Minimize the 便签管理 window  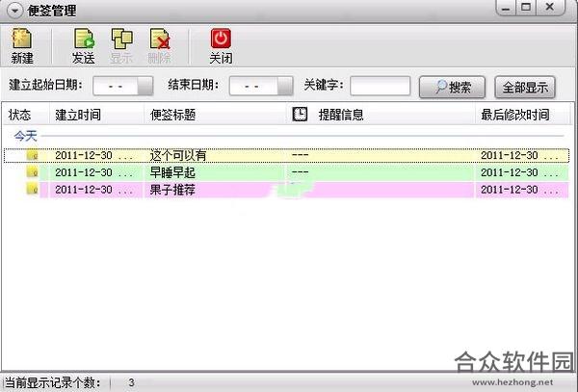point(506,8)
